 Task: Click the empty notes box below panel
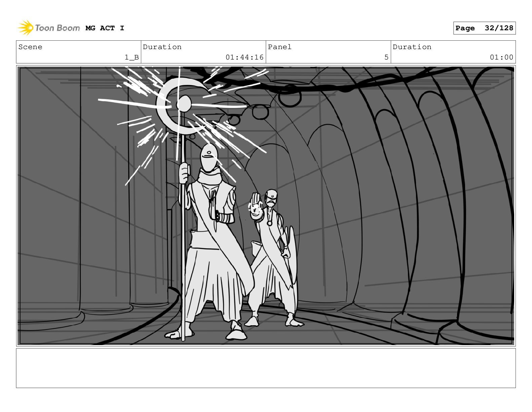266,368
